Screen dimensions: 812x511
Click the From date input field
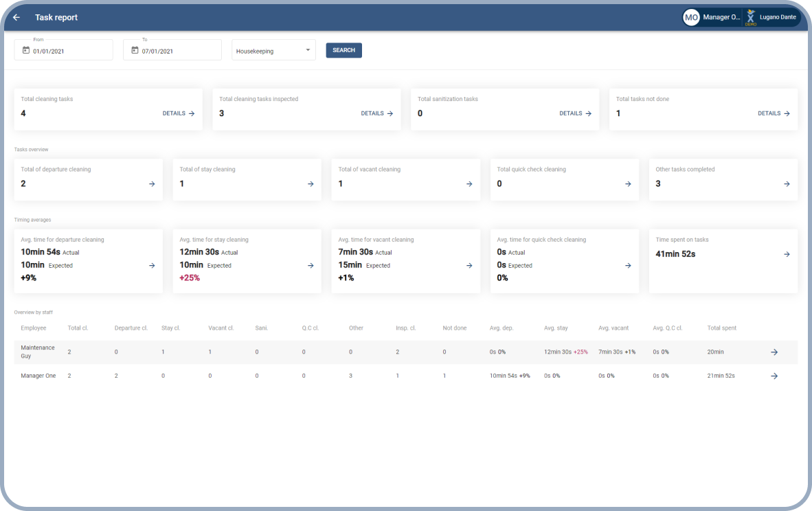pos(69,51)
